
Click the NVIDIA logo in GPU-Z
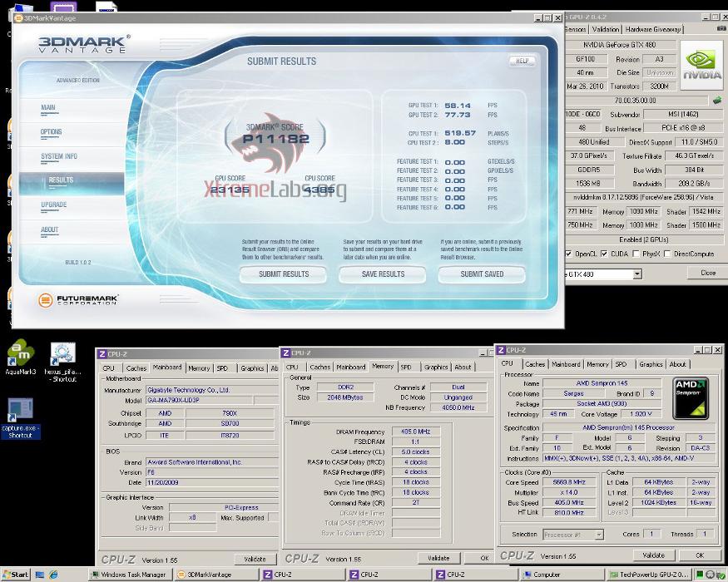[x=701, y=65]
